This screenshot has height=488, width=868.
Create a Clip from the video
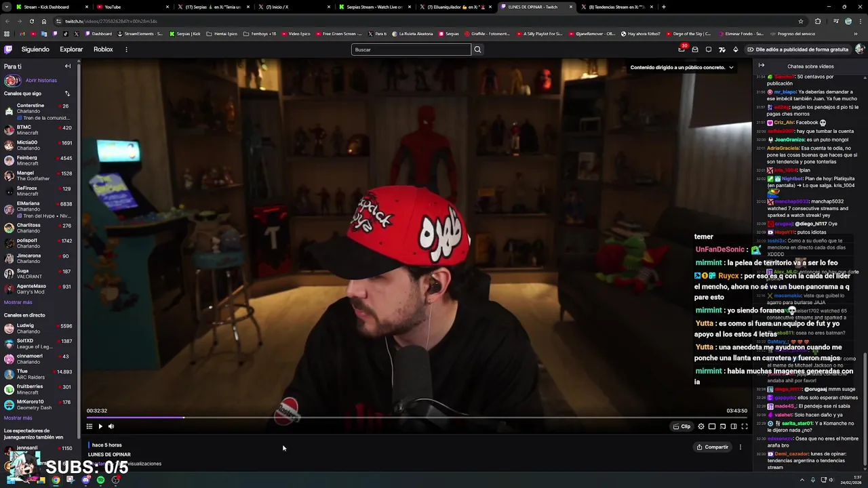click(x=682, y=426)
